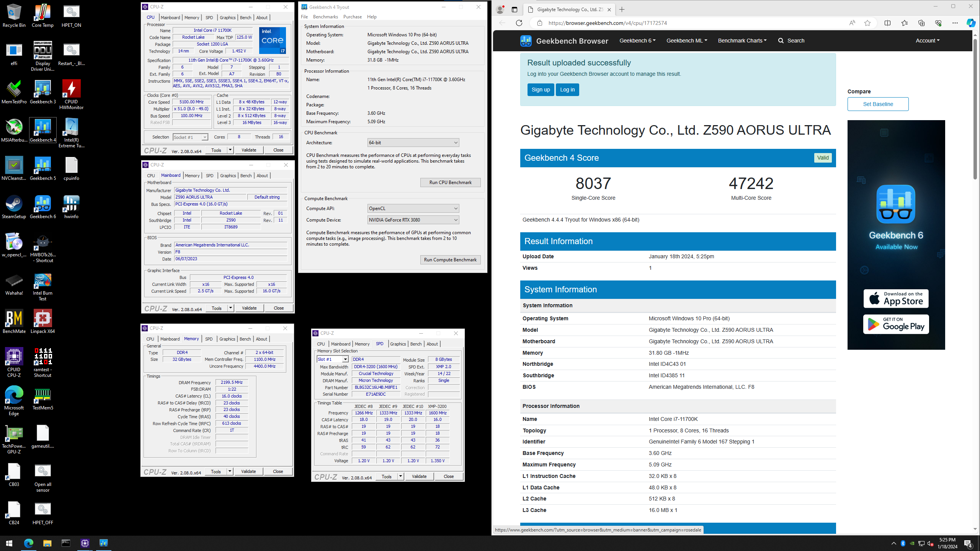
Task: Open Windows Start menu
Action: coord(9,543)
